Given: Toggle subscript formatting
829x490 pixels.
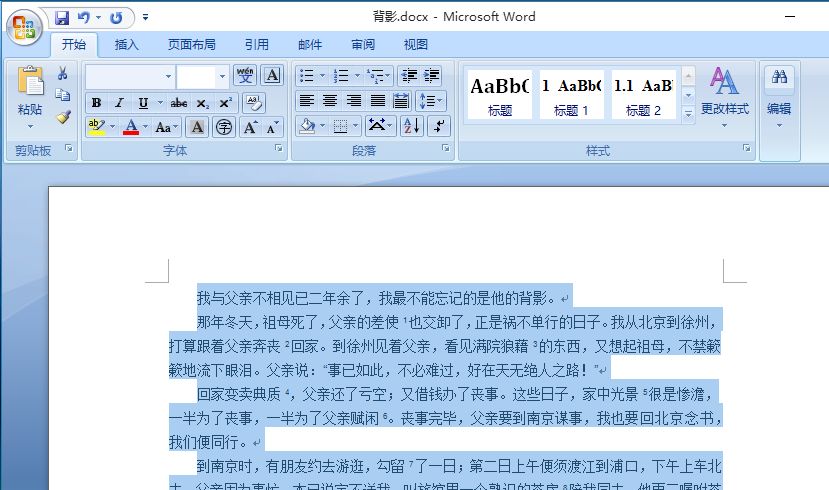Looking at the screenshot, I should coord(202,103).
